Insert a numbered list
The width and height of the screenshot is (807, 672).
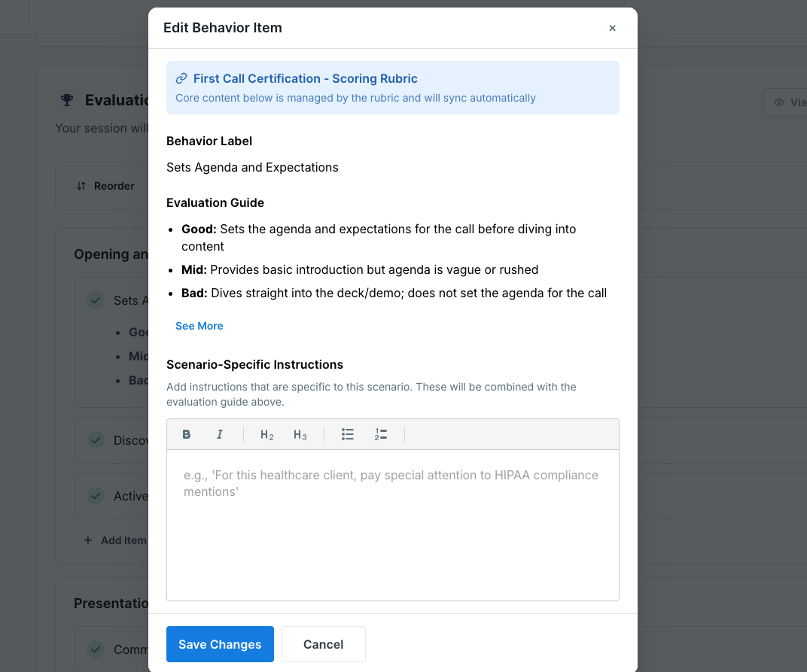coord(381,434)
